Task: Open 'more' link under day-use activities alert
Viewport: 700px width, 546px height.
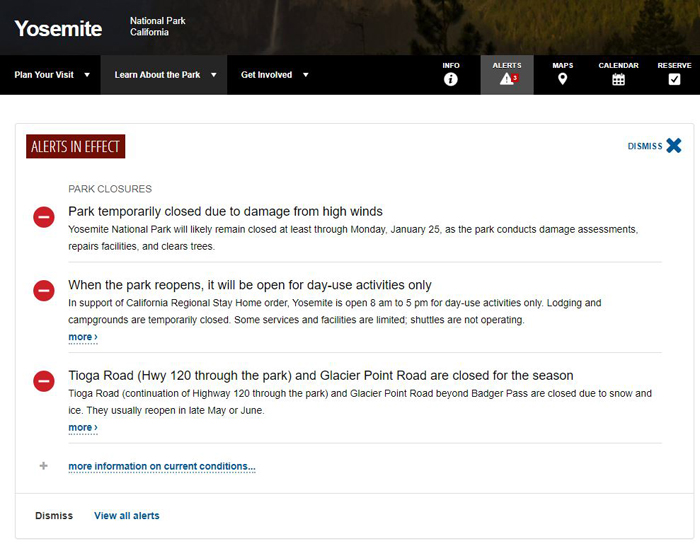Action: (83, 337)
